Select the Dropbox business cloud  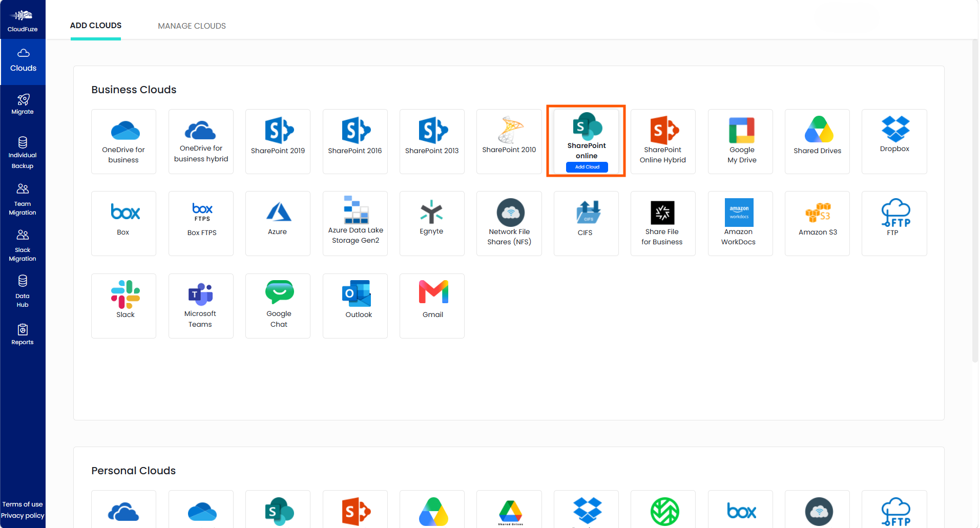coord(894,141)
